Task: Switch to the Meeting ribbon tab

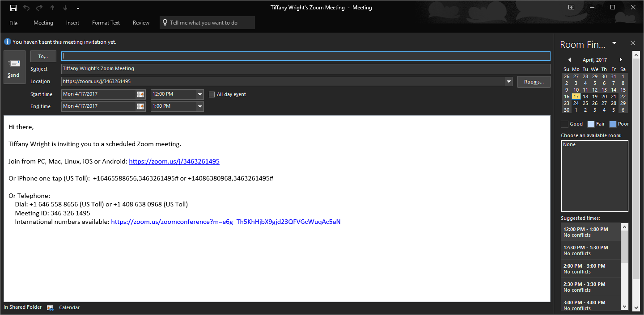Action: point(43,23)
